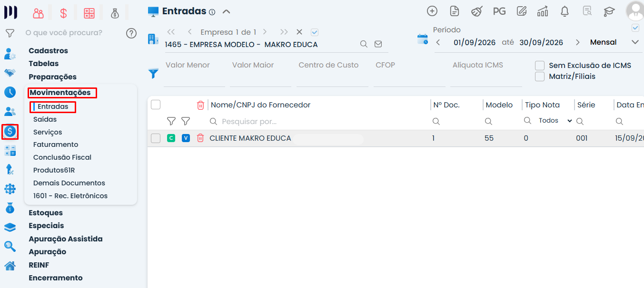Toggle the select-all checkbox in the table header

tap(156, 105)
